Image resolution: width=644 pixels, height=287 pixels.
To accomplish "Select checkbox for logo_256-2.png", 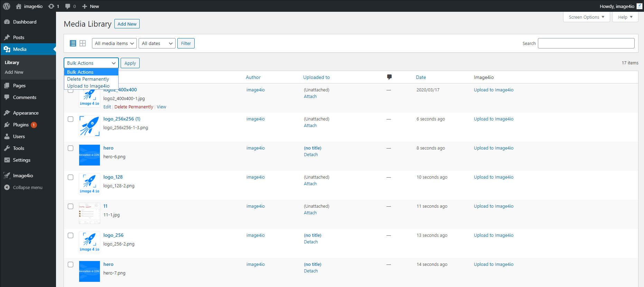I will pyautogui.click(x=71, y=235).
